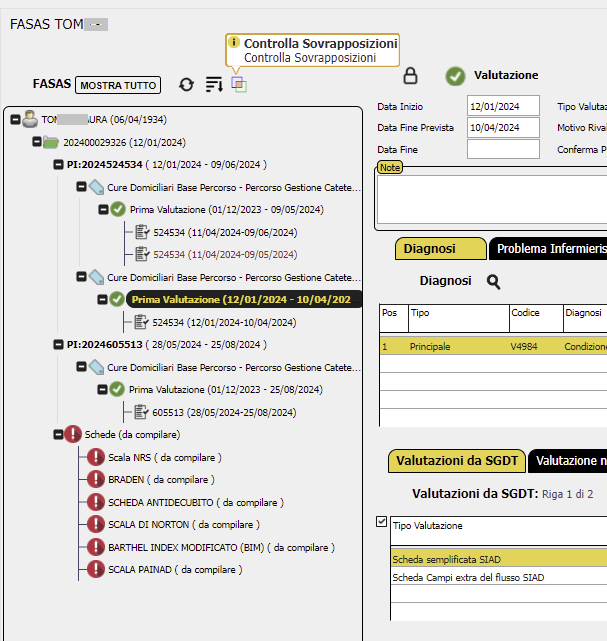
Task: Click the Data Fine input field
Action: click(503, 149)
